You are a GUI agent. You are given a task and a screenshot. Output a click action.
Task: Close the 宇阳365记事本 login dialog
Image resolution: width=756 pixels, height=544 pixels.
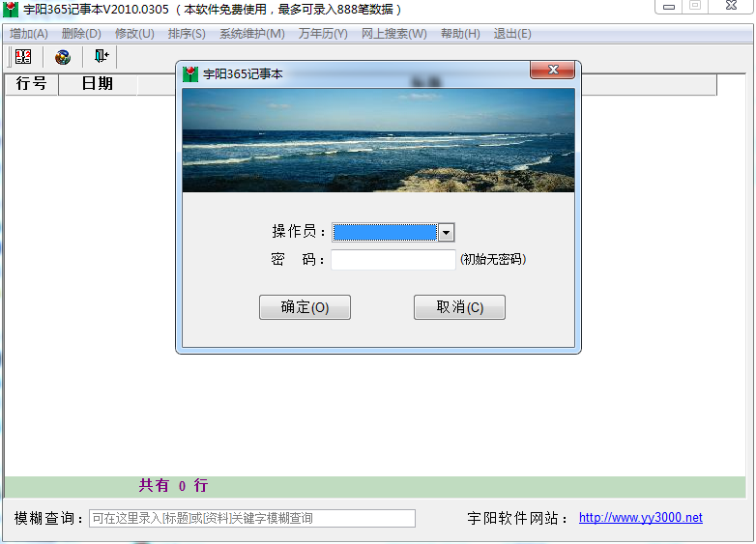click(553, 70)
